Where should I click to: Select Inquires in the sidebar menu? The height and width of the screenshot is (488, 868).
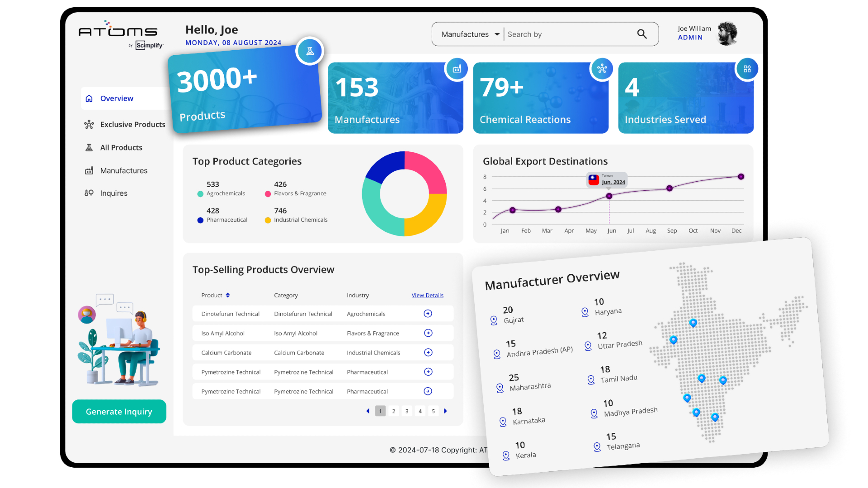point(113,193)
